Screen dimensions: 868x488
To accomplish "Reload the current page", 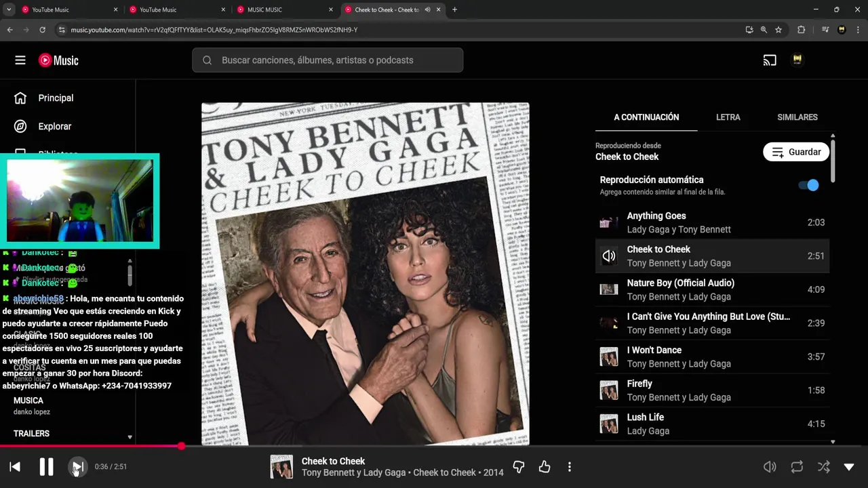I will pos(42,30).
